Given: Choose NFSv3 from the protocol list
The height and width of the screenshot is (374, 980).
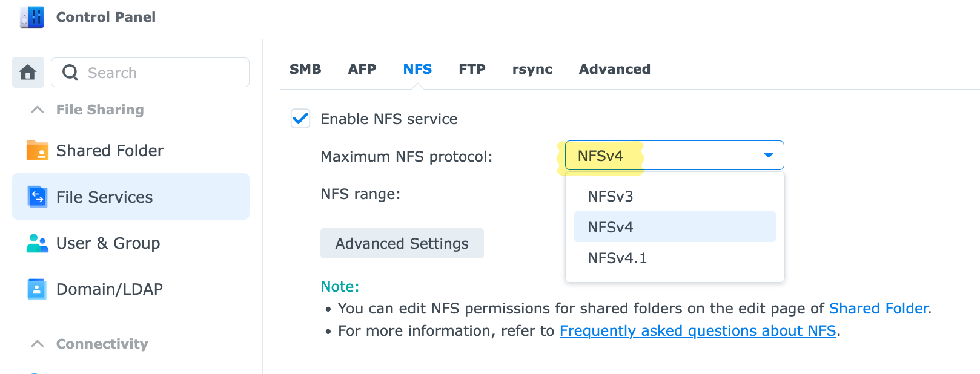Looking at the screenshot, I should 611,196.
